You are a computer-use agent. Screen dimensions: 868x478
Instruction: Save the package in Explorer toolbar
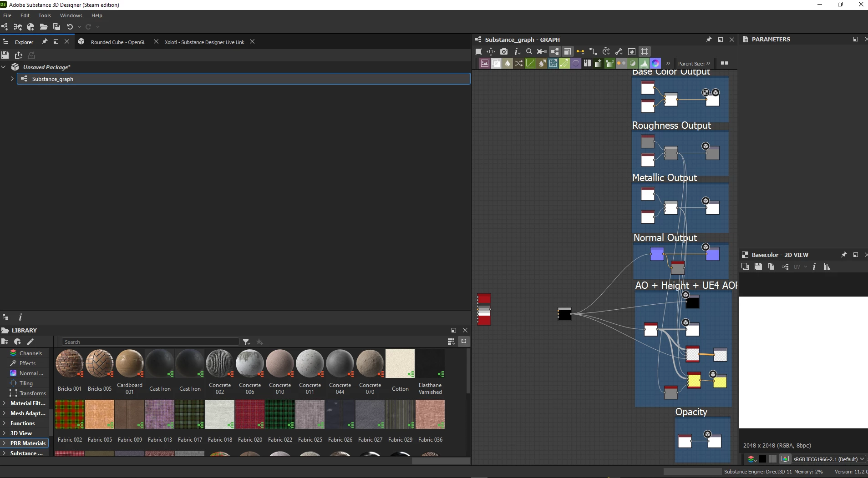click(5, 55)
